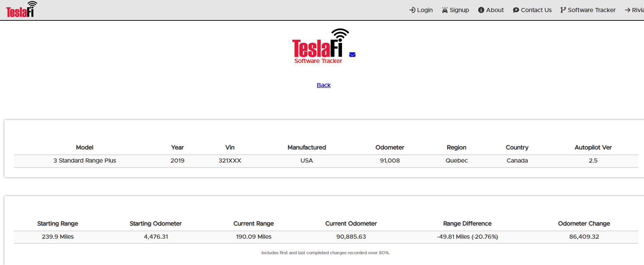Click the Current Range header
This screenshot has width=644, height=265.
[x=254, y=223]
